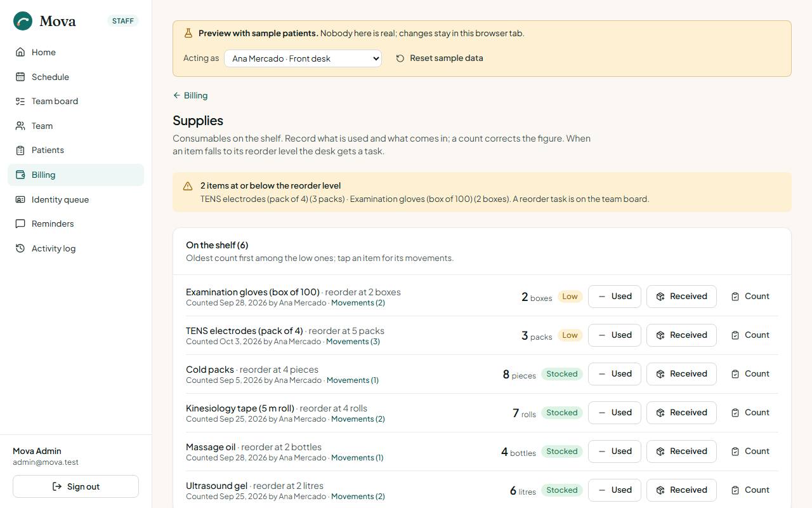The image size is (812, 508).
Task: Open Count for Kinesiology tape
Action: point(750,413)
